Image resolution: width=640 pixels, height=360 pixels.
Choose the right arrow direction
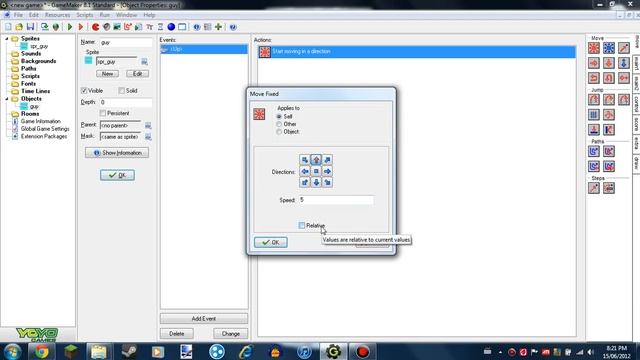(327, 171)
